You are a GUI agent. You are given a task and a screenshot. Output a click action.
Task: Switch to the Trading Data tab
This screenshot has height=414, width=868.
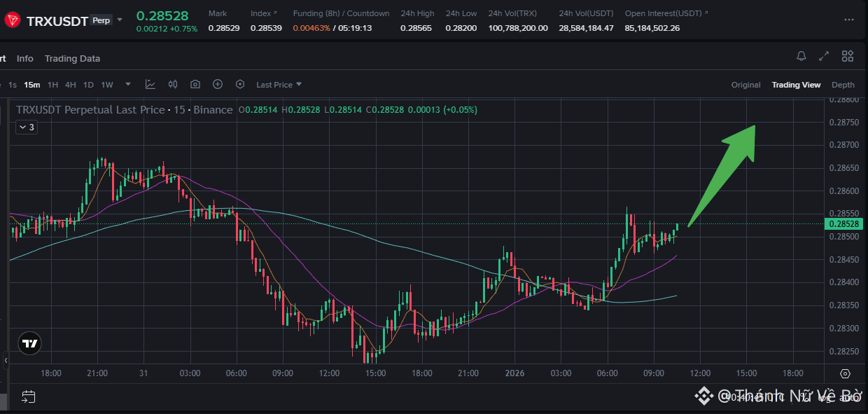pos(72,58)
